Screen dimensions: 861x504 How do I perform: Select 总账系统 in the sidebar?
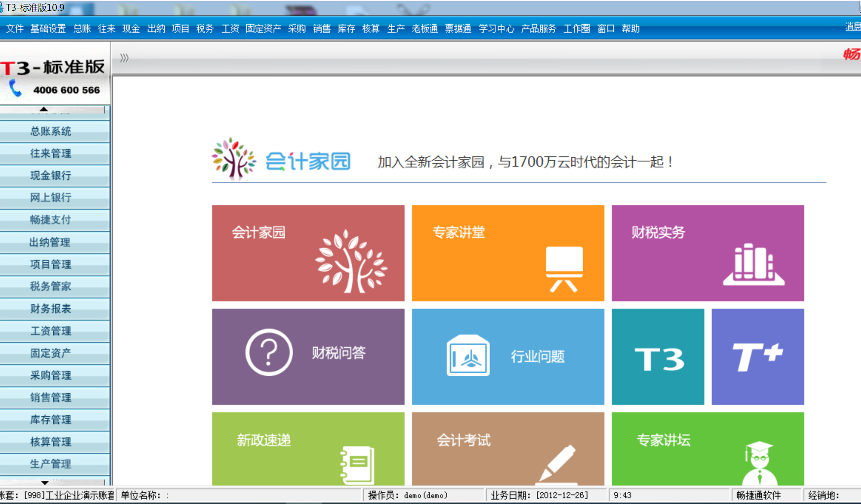tap(55, 131)
